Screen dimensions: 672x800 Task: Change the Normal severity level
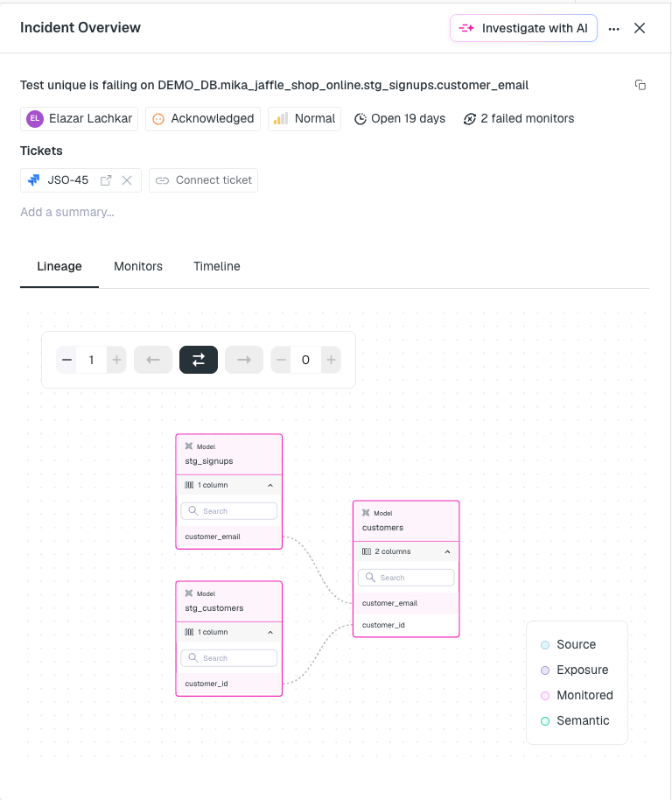point(304,119)
